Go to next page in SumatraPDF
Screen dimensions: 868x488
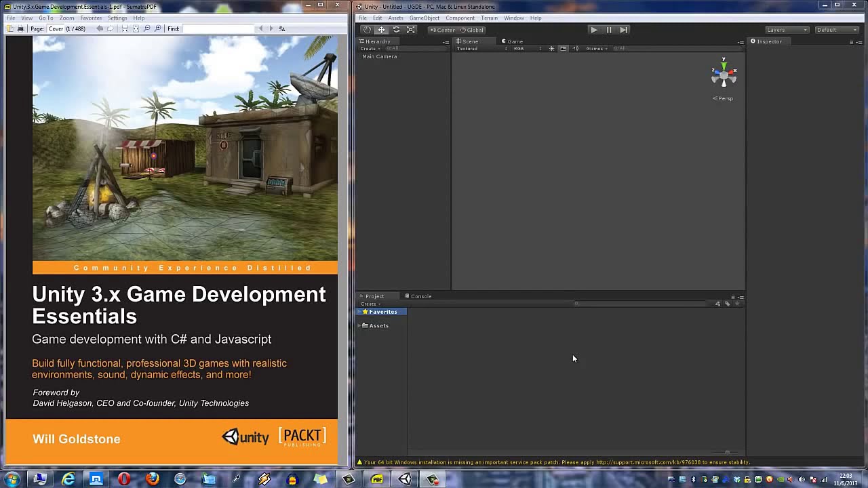click(x=111, y=28)
